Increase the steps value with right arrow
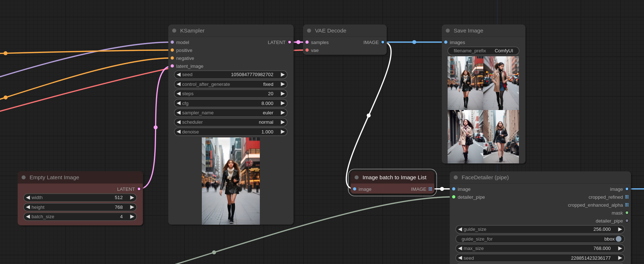This screenshot has width=644, height=264. pyautogui.click(x=283, y=94)
